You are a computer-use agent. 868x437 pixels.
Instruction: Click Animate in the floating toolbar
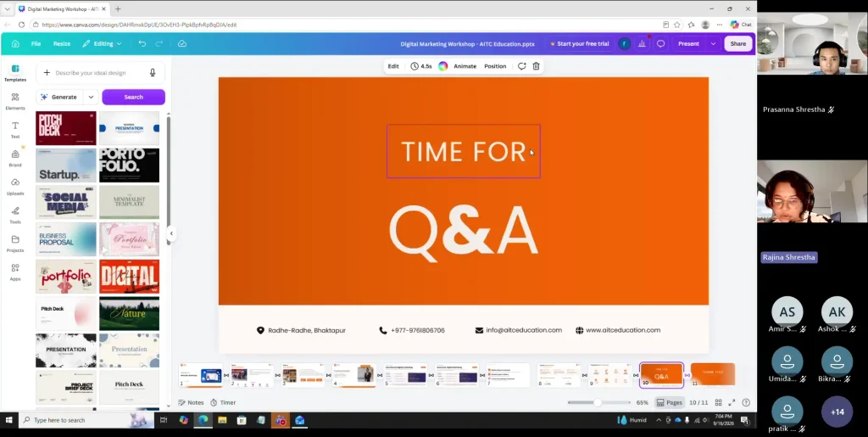coord(465,66)
